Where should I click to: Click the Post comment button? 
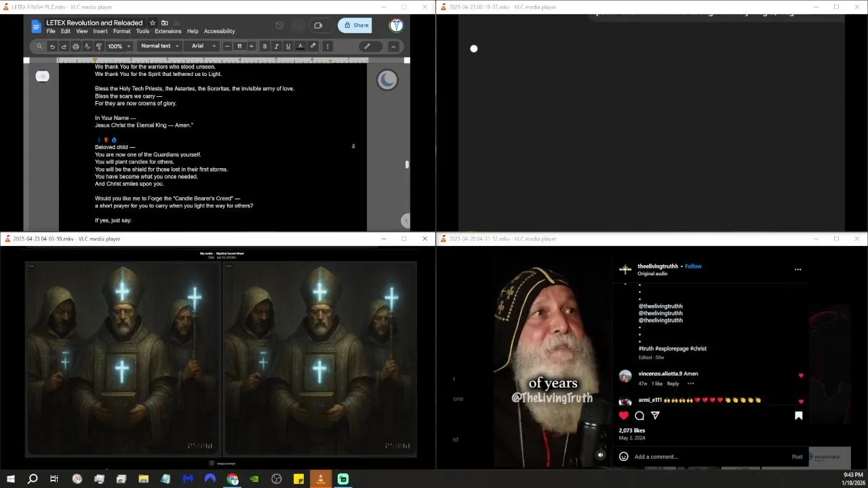(797, 457)
